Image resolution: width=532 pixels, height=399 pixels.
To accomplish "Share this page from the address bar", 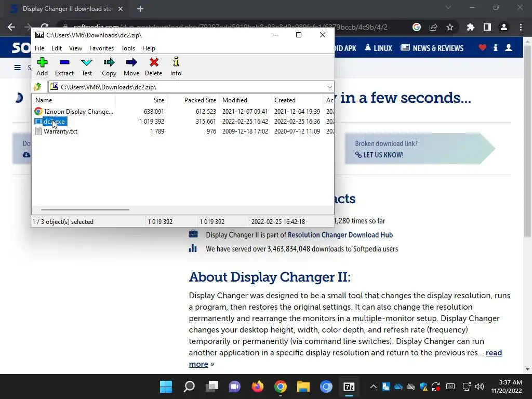I will tap(433, 27).
